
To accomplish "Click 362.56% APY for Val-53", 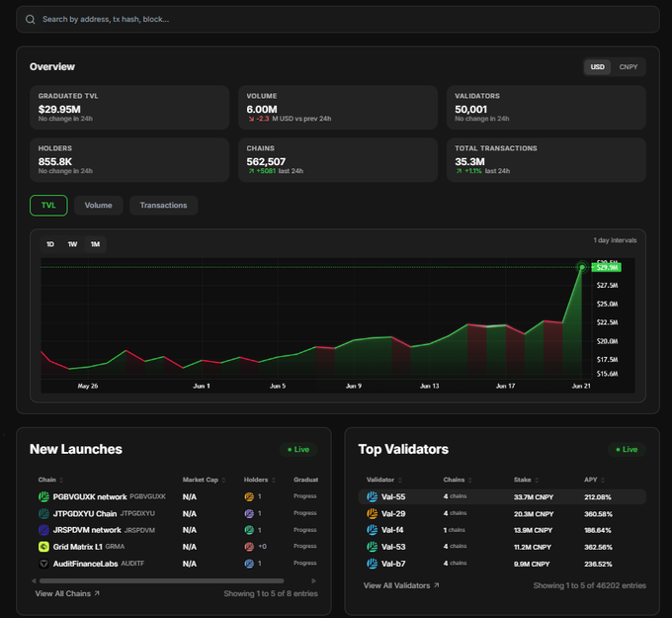I will coord(598,547).
